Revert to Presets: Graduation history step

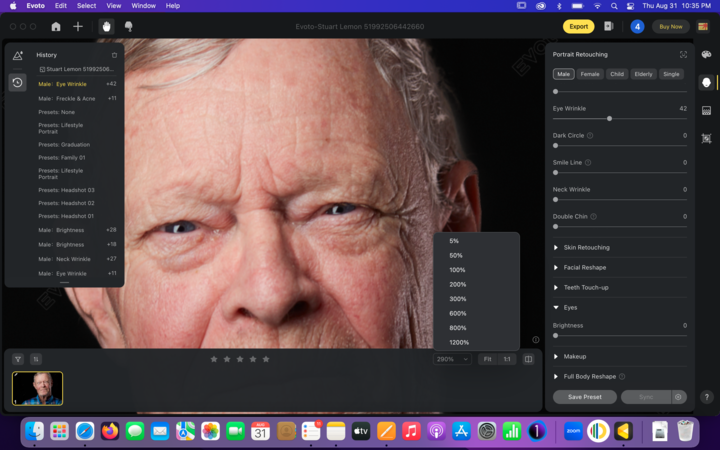(64, 144)
